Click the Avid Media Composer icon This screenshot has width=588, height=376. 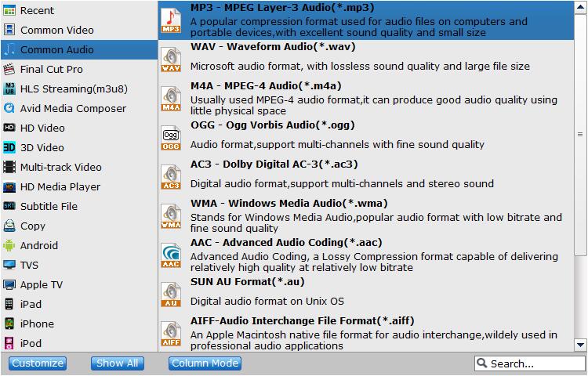[x=9, y=108]
